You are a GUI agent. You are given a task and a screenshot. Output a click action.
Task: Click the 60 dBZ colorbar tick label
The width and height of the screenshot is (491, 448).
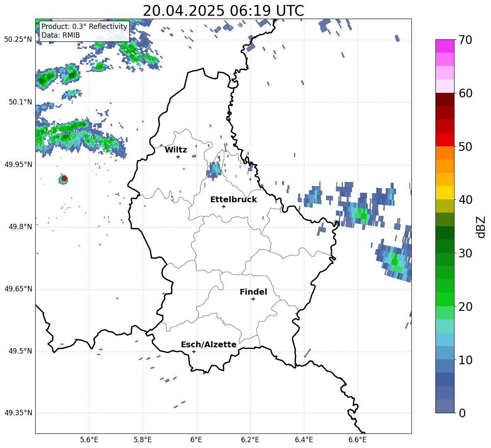pos(465,93)
